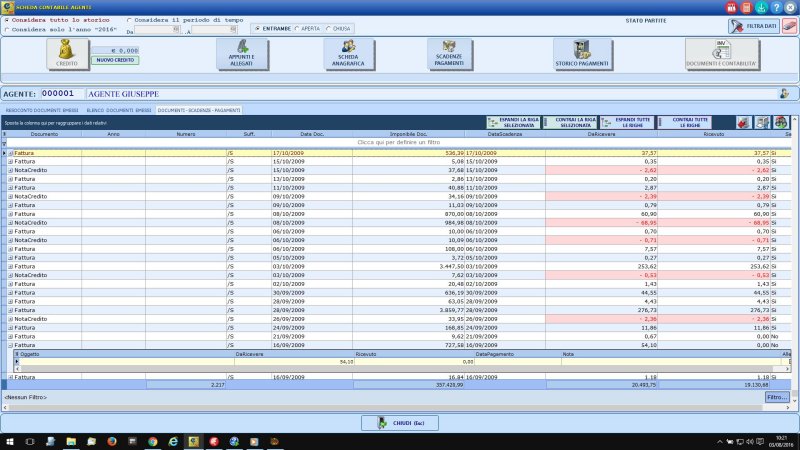800x450 pixels.
Task: Open help with the question mark icon
Action: click(x=776, y=7)
